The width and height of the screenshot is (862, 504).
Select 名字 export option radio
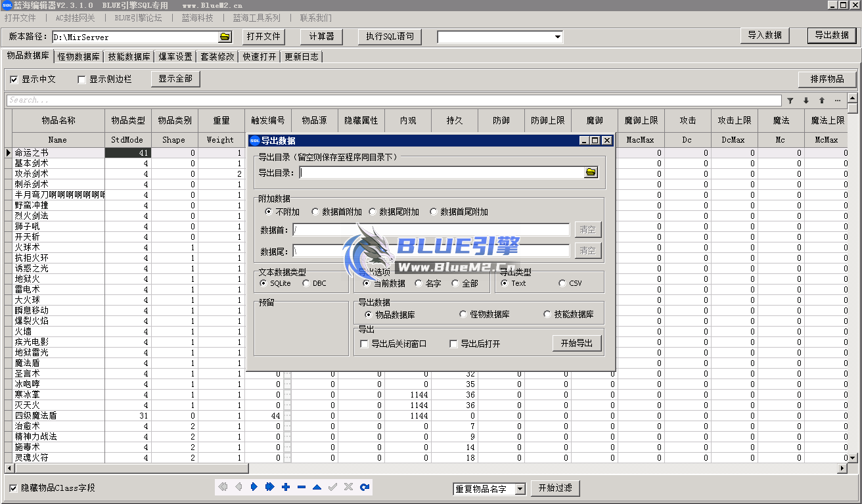pyautogui.click(x=419, y=283)
